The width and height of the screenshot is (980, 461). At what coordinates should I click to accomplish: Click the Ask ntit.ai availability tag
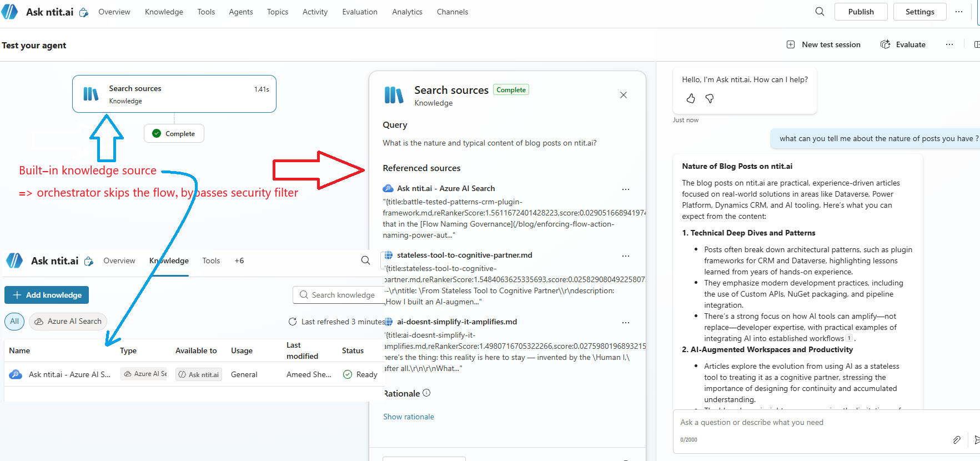pos(199,374)
